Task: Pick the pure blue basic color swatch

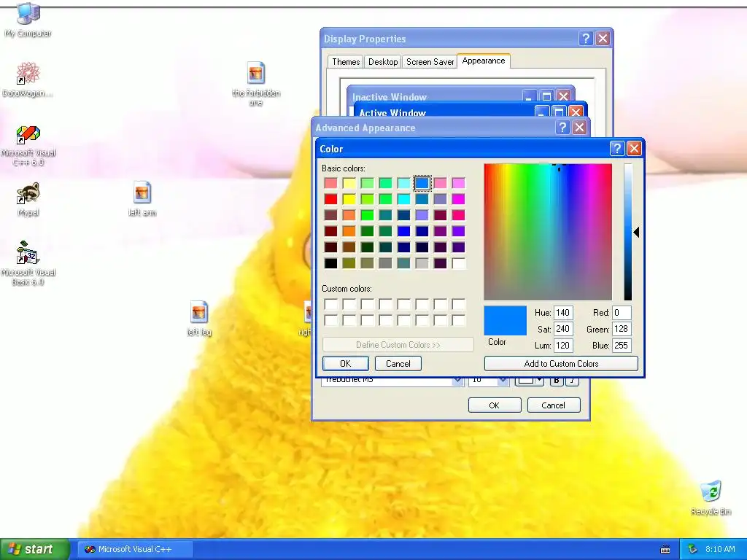Action: (x=404, y=231)
